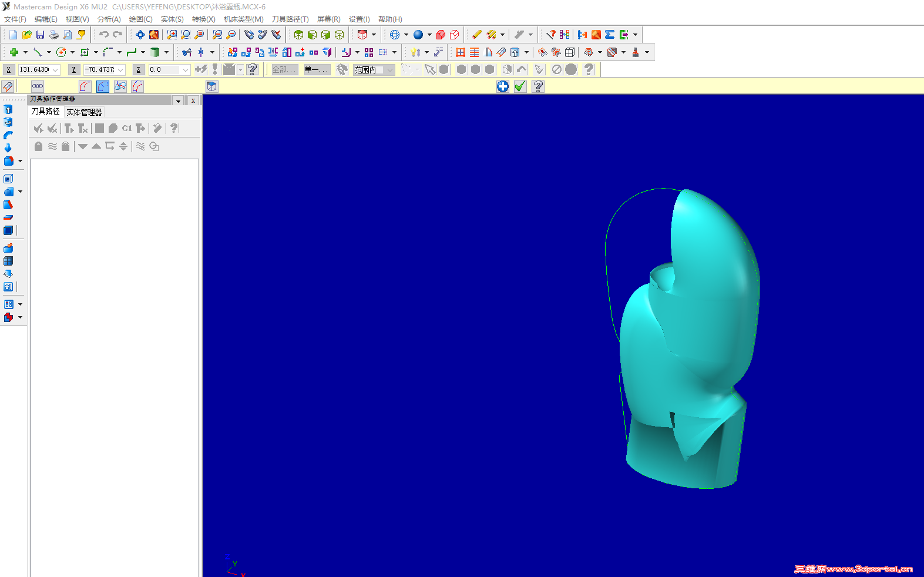Open the 刀具路径(T) menu
This screenshot has height=577, width=924.
pos(290,19)
